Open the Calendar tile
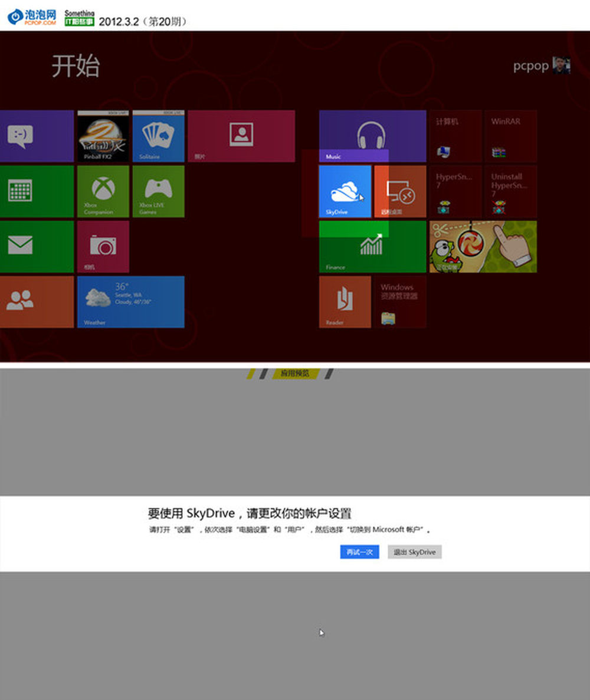This screenshot has width=590, height=700. [x=37, y=191]
